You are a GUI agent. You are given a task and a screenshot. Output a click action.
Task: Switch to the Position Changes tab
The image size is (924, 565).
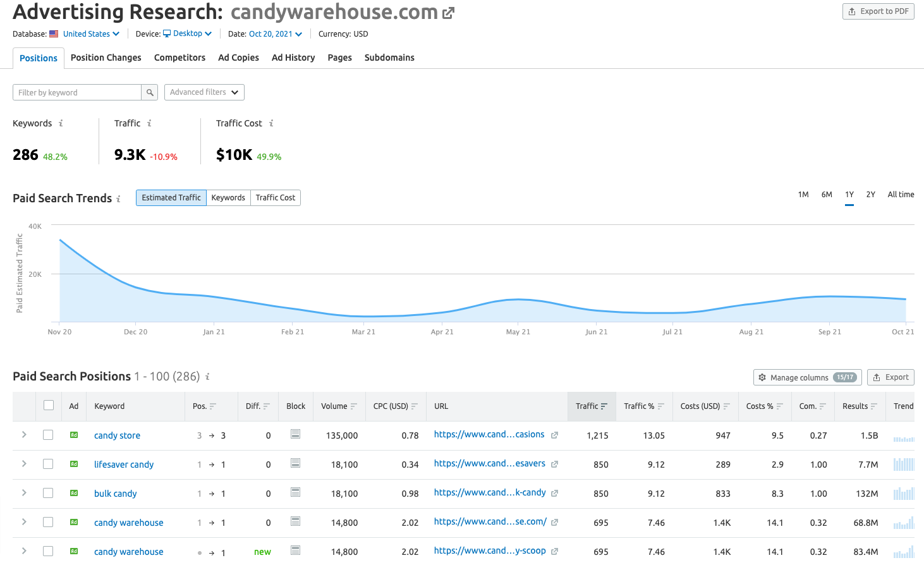point(106,58)
